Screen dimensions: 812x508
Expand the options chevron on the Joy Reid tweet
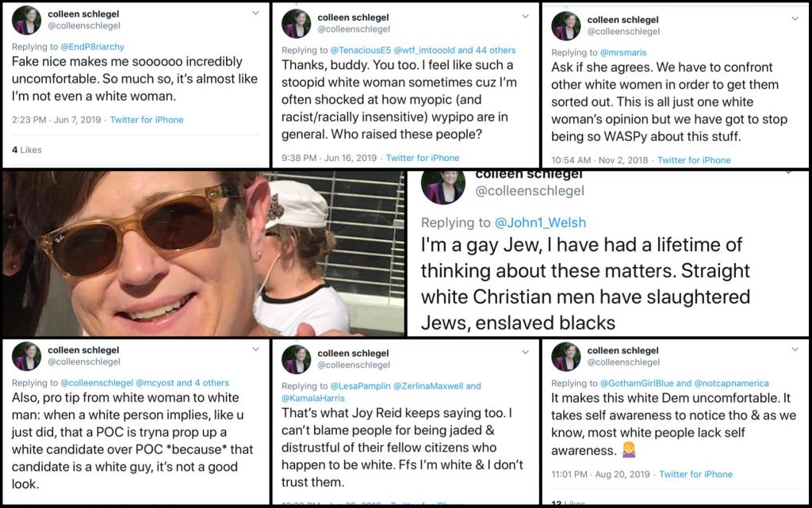point(526,349)
